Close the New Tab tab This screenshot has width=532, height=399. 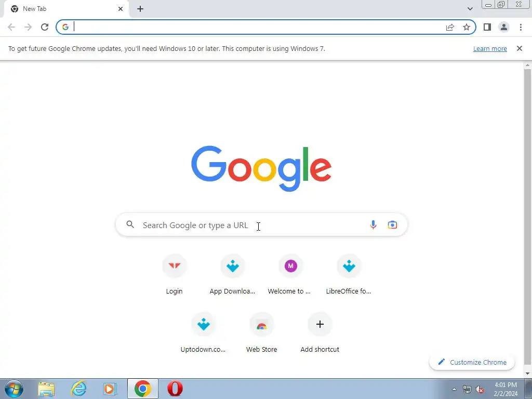coord(121,9)
